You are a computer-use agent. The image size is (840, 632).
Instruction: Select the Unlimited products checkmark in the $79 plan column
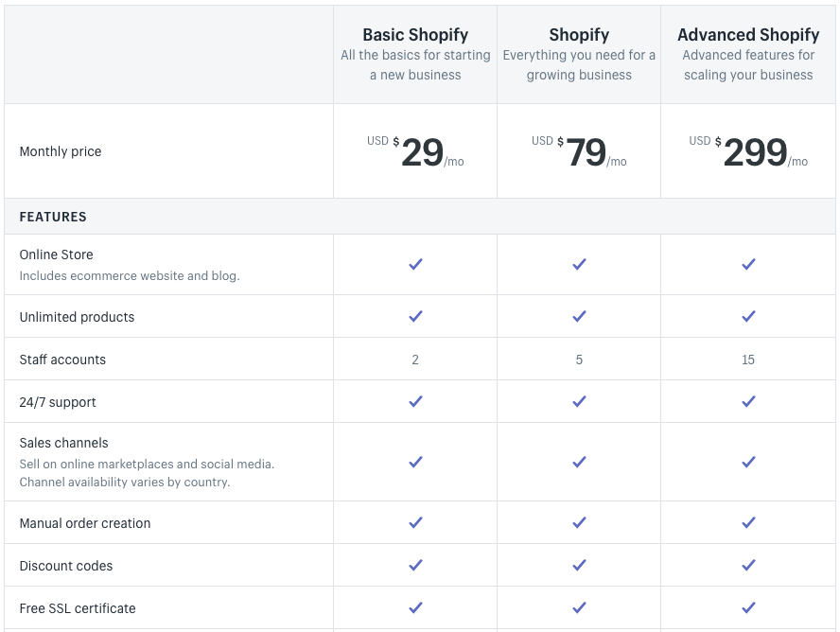pyautogui.click(x=579, y=316)
